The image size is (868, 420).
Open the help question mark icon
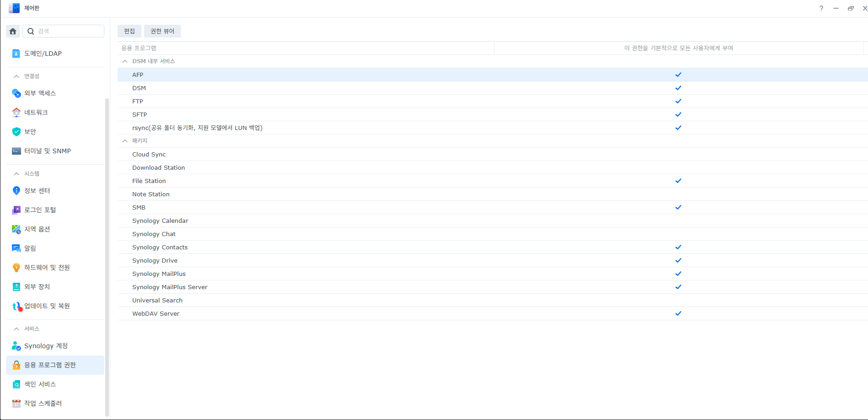click(821, 8)
